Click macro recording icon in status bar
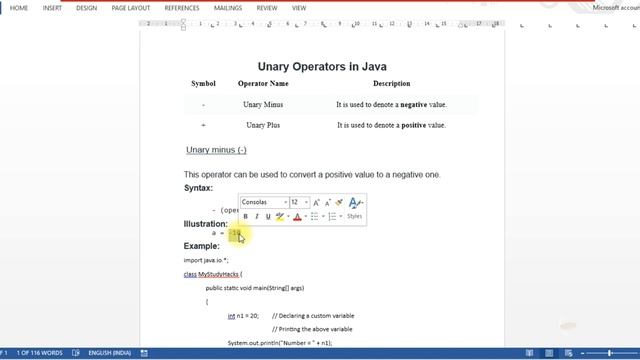Viewport: 640px width, 360px height. coord(144,353)
